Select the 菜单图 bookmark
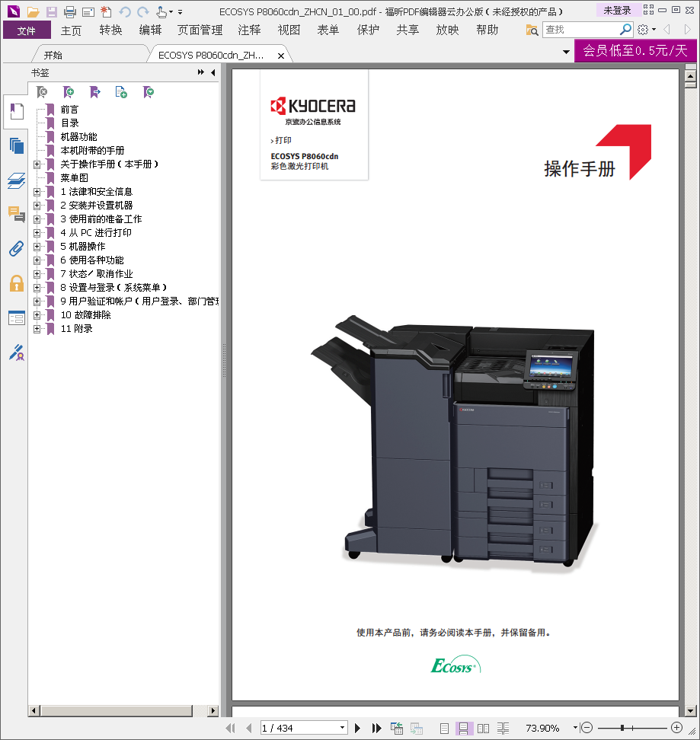The image size is (700, 740). coord(74,178)
